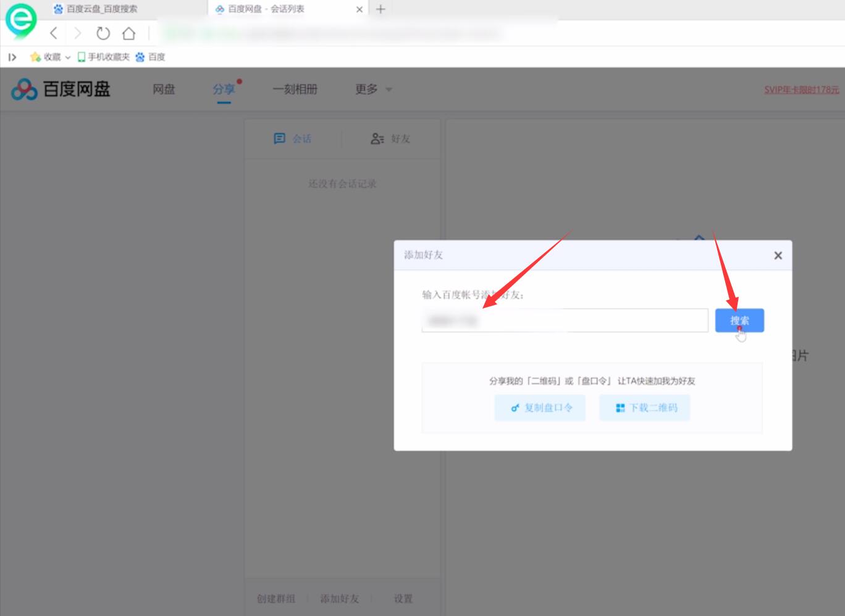
Task: Click the 360 browser logo
Action: (20, 20)
